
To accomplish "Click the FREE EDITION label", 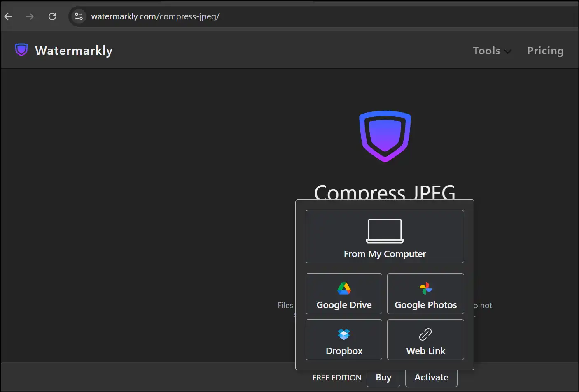I will tap(337, 378).
